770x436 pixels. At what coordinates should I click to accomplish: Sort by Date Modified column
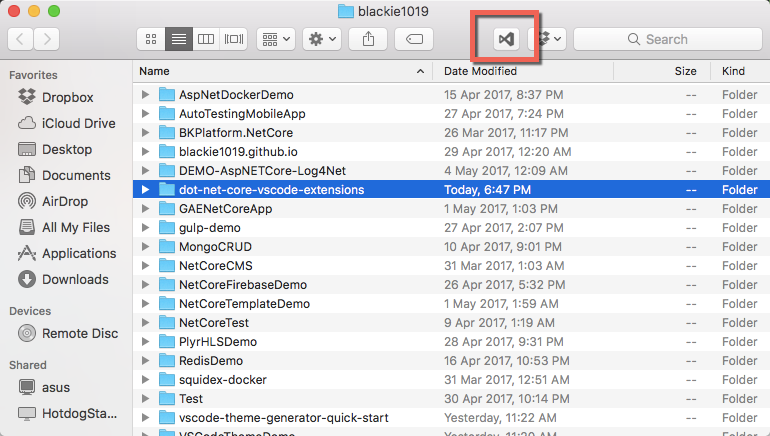pyautogui.click(x=480, y=71)
